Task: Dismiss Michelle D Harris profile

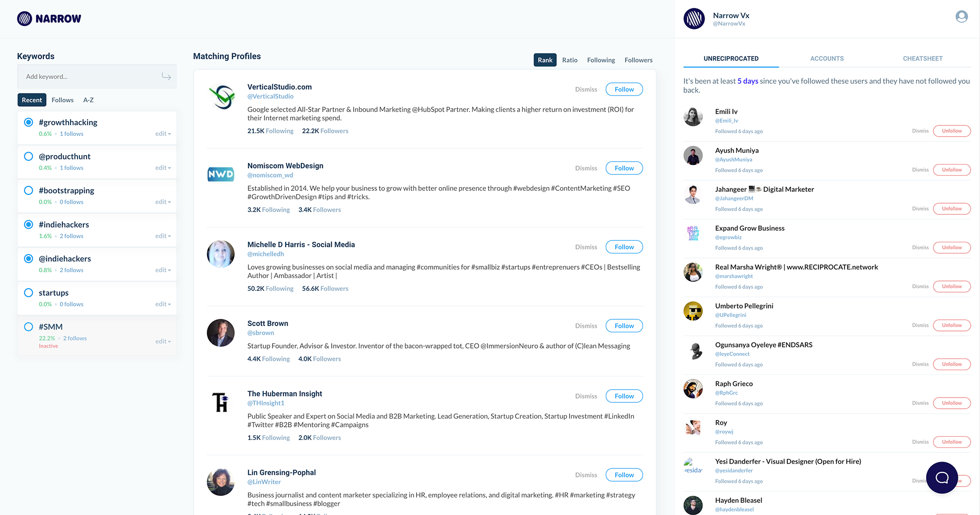Action: tap(586, 247)
